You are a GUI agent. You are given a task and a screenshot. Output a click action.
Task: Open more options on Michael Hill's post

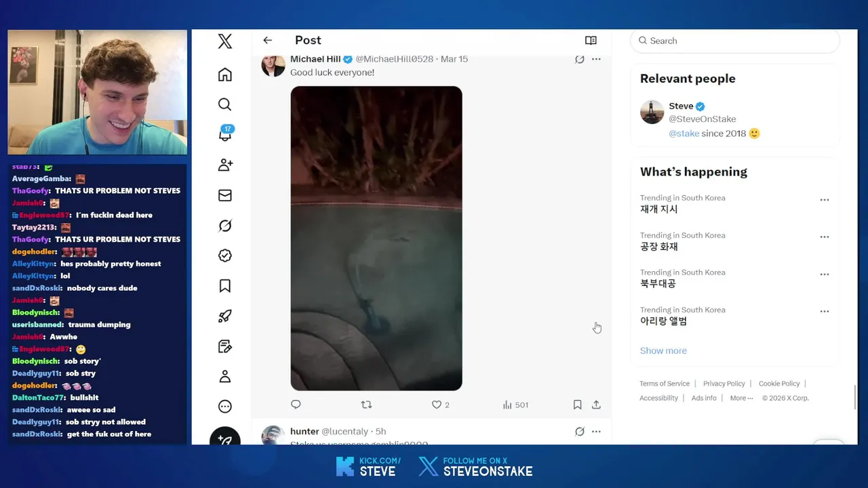[x=596, y=59]
